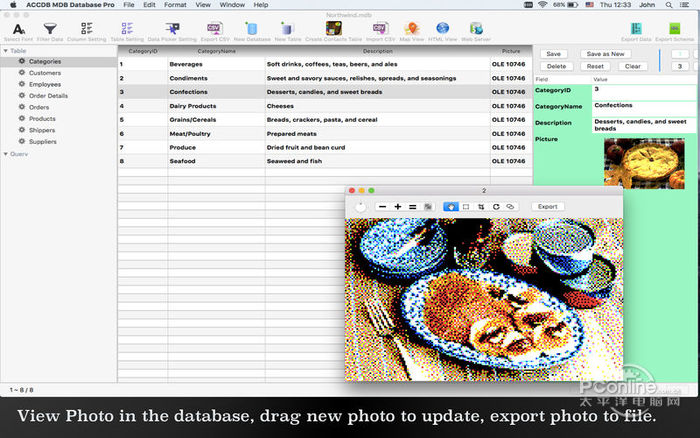Open the Edit menu
This screenshot has width=700, height=438.
click(x=149, y=5)
